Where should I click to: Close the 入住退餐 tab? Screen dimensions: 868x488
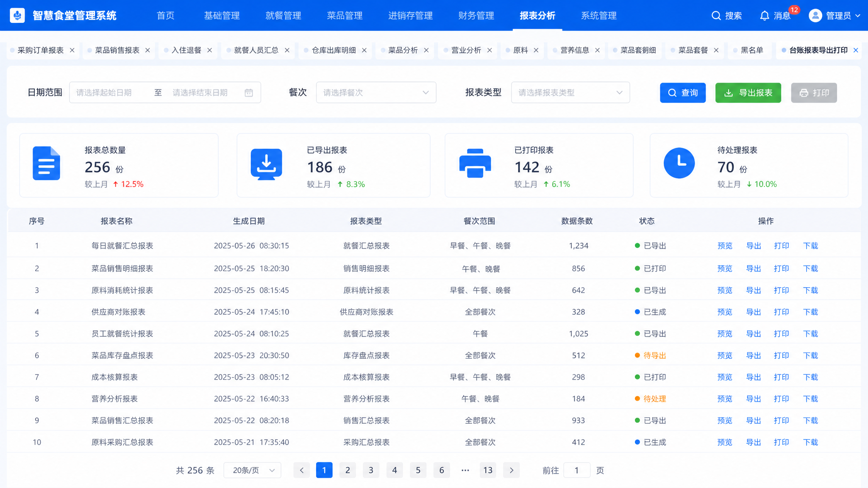click(209, 50)
